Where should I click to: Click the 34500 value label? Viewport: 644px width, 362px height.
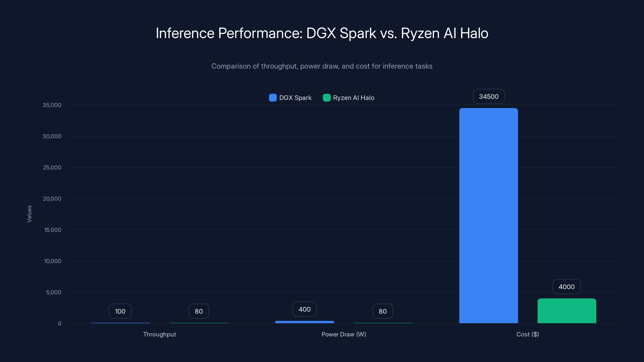pos(488,97)
